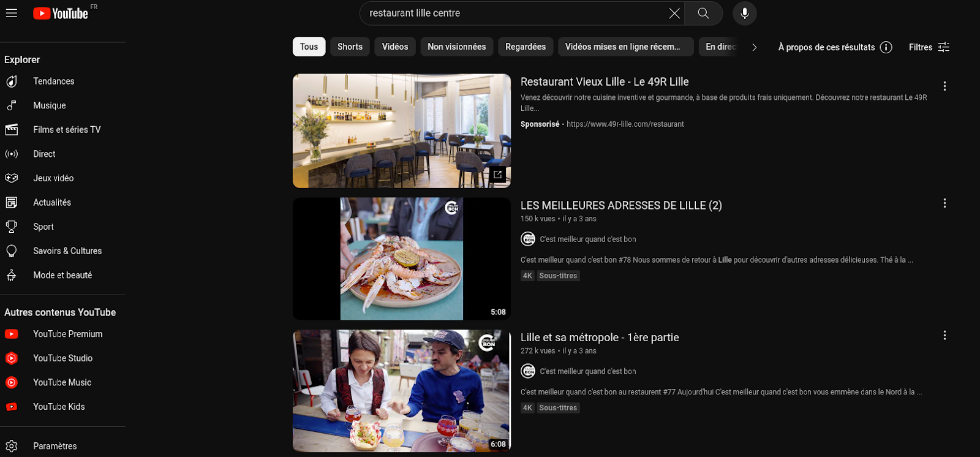Select the Vidéos filter chip
This screenshot has width=980, height=457.
point(395,47)
